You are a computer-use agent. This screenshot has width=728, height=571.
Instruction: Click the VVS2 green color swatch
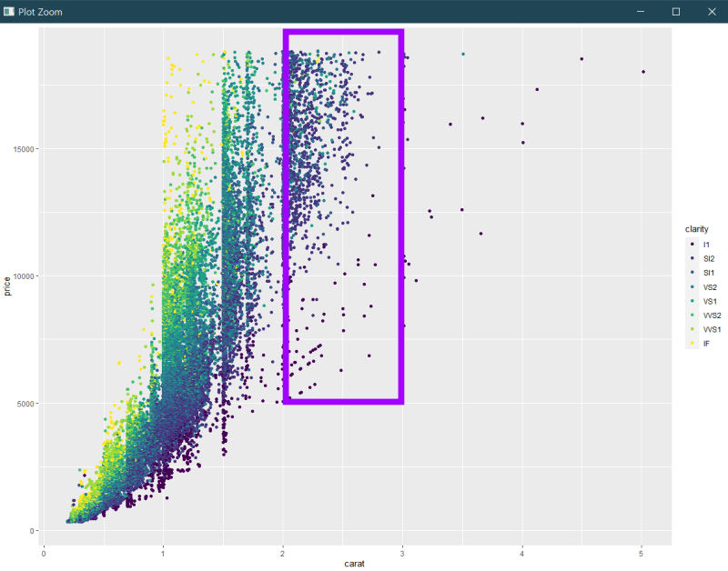pyautogui.click(x=692, y=316)
